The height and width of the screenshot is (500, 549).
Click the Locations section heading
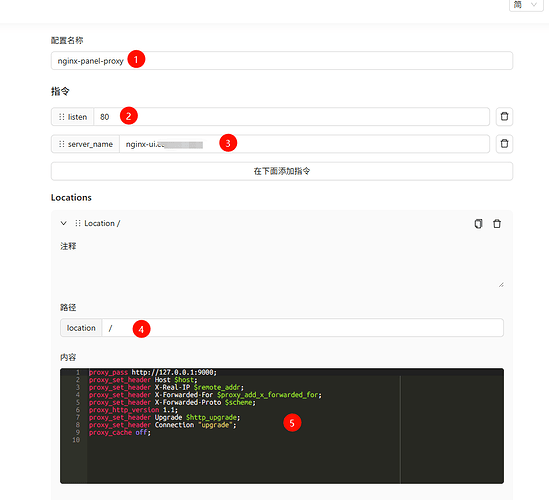tap(71, 197)
